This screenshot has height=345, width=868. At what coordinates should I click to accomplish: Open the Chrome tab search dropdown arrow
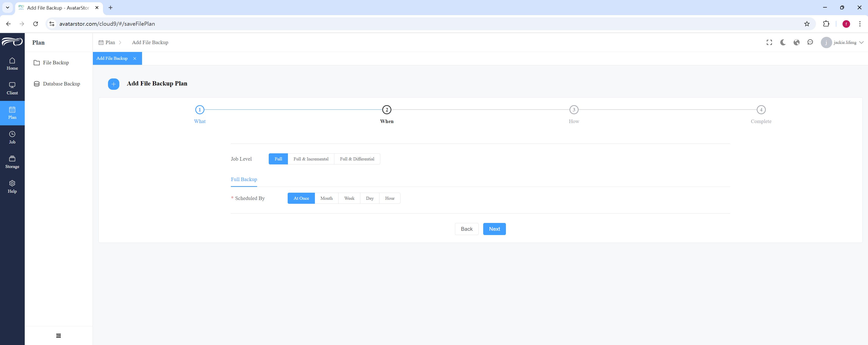pyautogui.click(x=7, y=7)
